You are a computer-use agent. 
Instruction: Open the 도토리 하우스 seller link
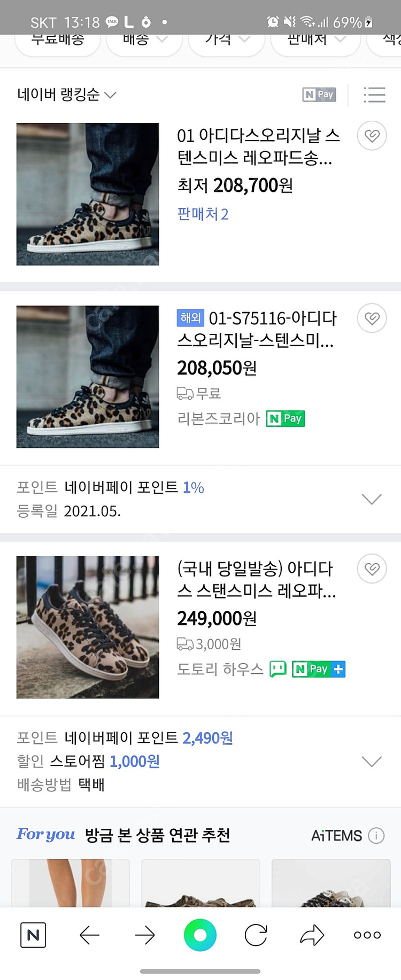point(220,669)
